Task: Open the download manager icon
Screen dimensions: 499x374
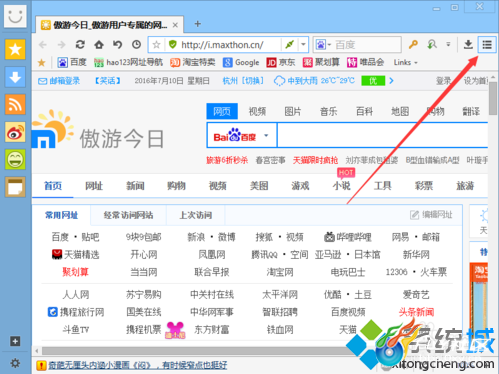Action: pos(468,44)
